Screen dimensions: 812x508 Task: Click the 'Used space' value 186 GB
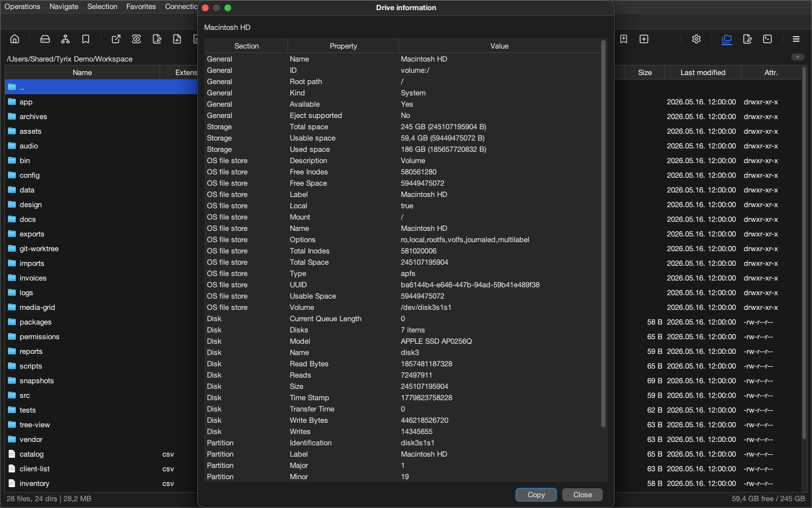pyautogui.click(x=443, y=149)
